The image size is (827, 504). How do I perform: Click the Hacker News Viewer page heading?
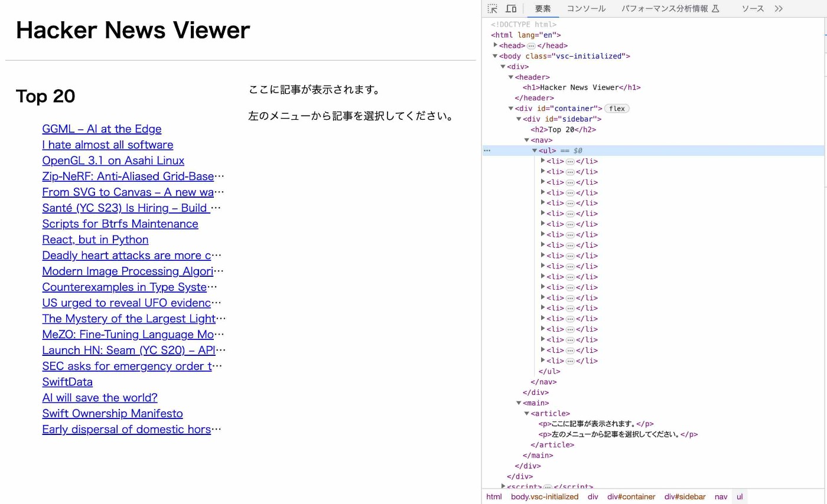[133, 30]
